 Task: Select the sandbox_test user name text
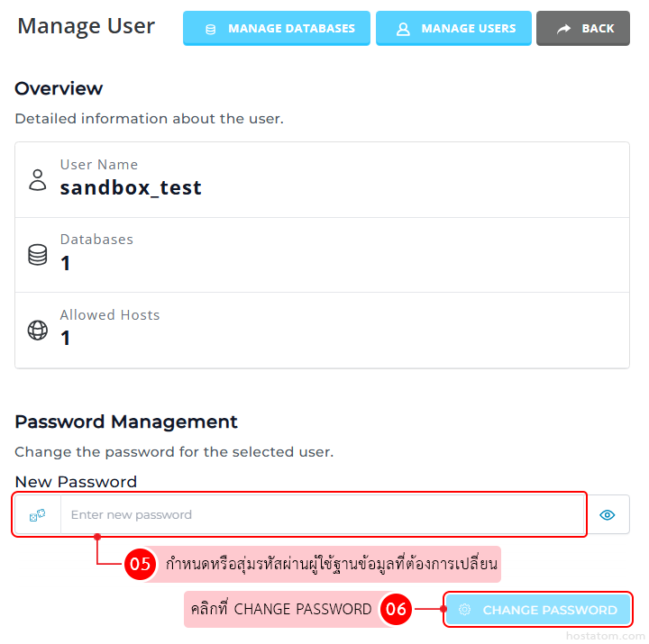pos(131,188)
